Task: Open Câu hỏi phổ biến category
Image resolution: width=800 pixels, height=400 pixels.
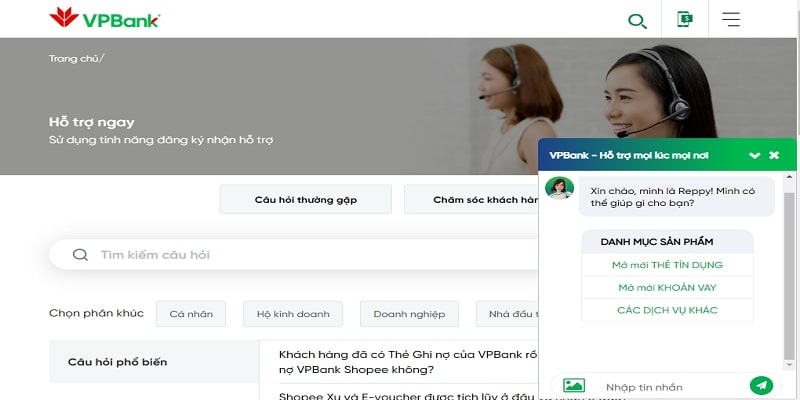Action: [154, 362]
